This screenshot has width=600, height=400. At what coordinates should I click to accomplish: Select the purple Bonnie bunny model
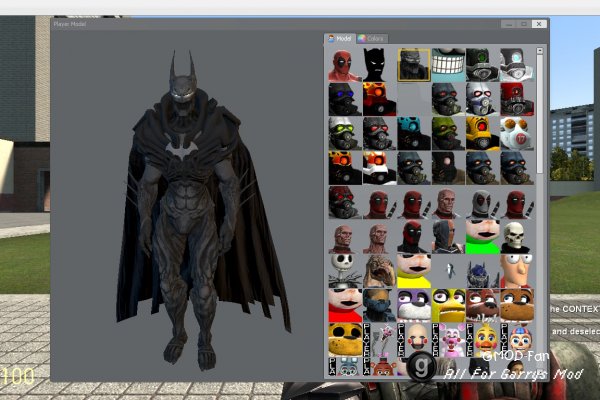point(414,305)
